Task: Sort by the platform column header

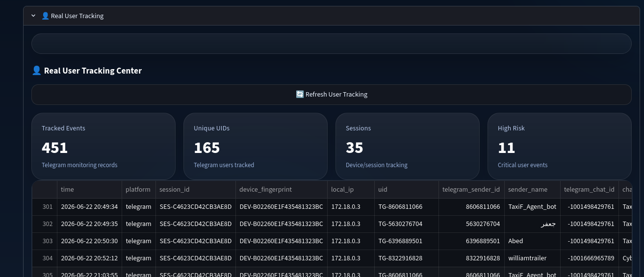Action: [x=139, y=189]
